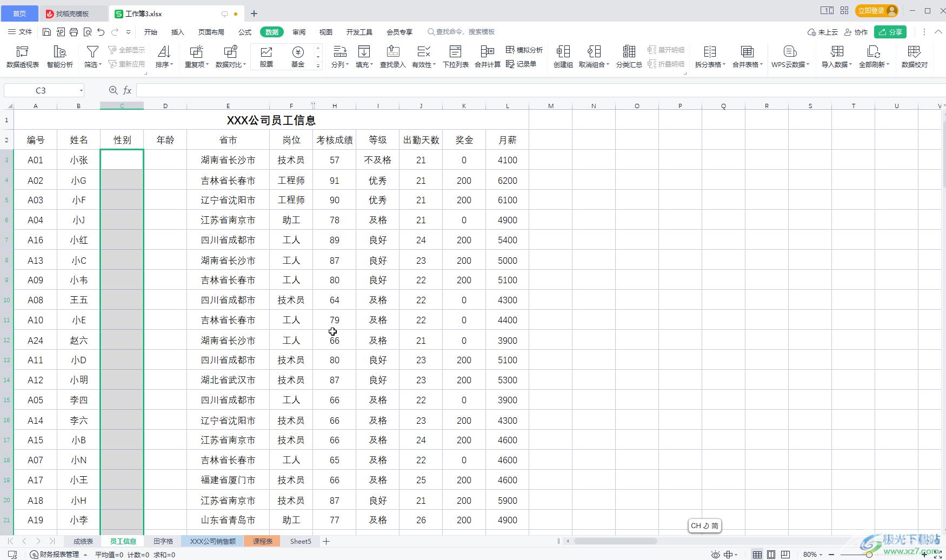The height and width of the screenshot is (560, 946).
Task: Switch to the 审阅 (Review) tab
Action: point(299,32)
